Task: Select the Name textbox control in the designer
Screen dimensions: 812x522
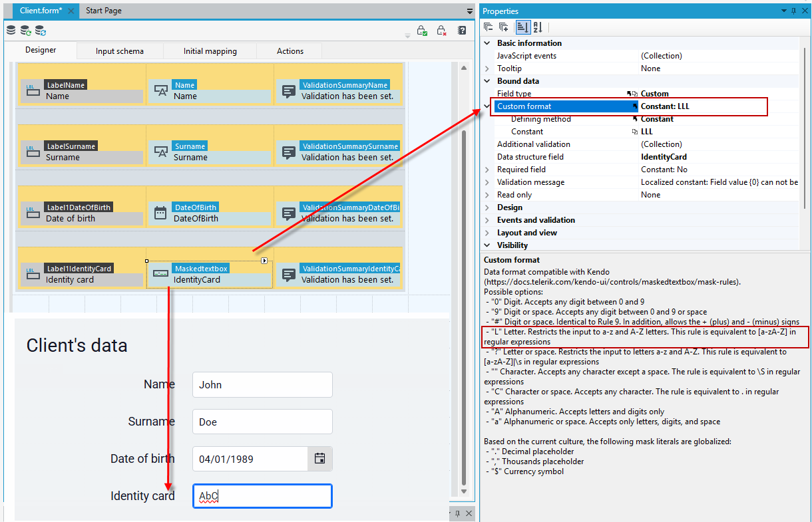Action: (210, 91)
